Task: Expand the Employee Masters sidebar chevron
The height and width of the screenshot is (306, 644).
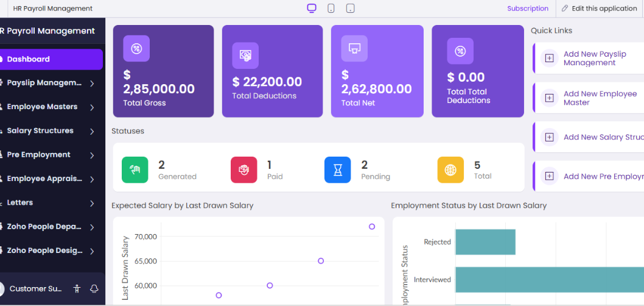Action: [x=92, y=107]
